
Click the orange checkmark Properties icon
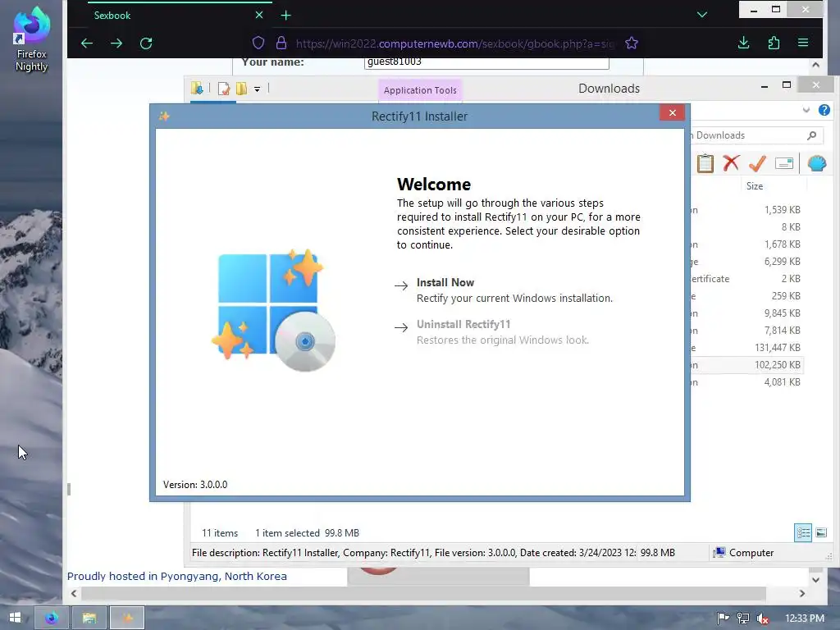coord(757,163)
